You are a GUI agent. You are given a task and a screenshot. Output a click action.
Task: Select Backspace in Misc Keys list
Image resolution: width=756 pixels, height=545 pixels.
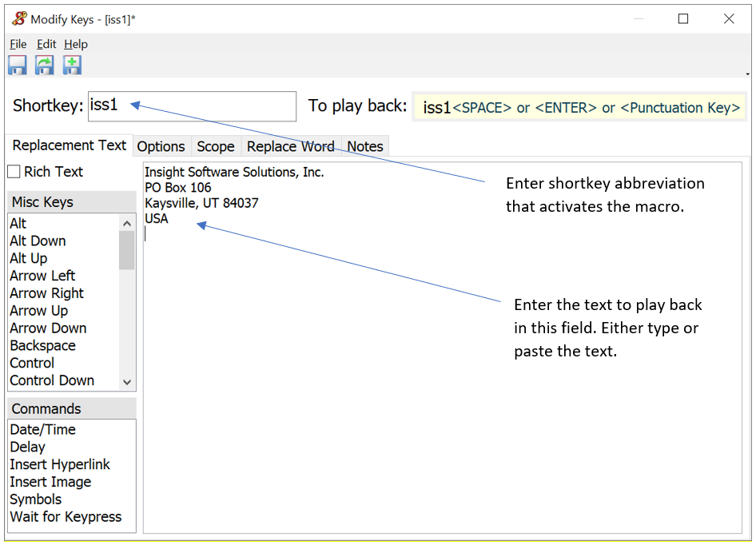tap(42, 345)
